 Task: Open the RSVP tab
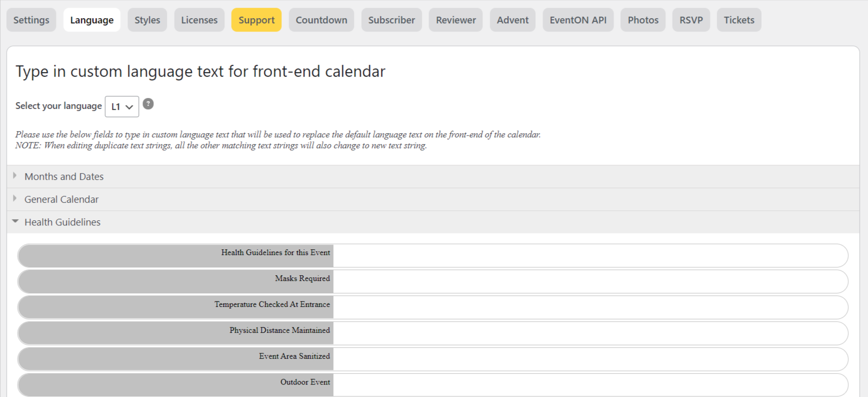[691, 20]
